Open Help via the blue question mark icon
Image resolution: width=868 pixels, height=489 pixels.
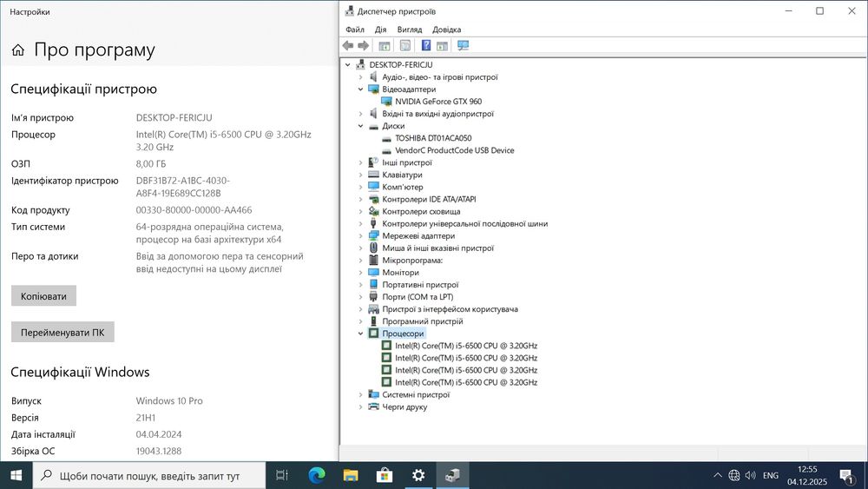(425, 45)
